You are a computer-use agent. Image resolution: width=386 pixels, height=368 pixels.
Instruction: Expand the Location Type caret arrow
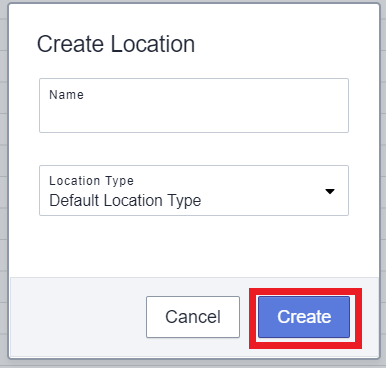tap(330, 191)
